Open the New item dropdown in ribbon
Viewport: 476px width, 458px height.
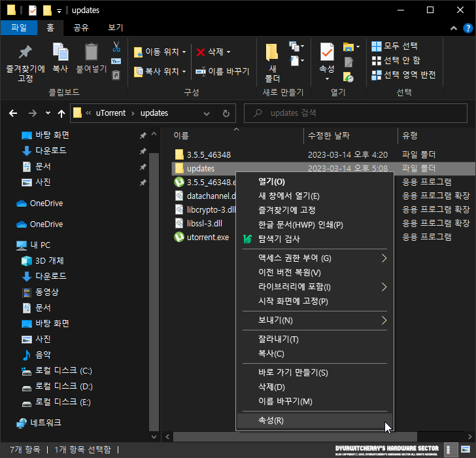pos(297,46)
